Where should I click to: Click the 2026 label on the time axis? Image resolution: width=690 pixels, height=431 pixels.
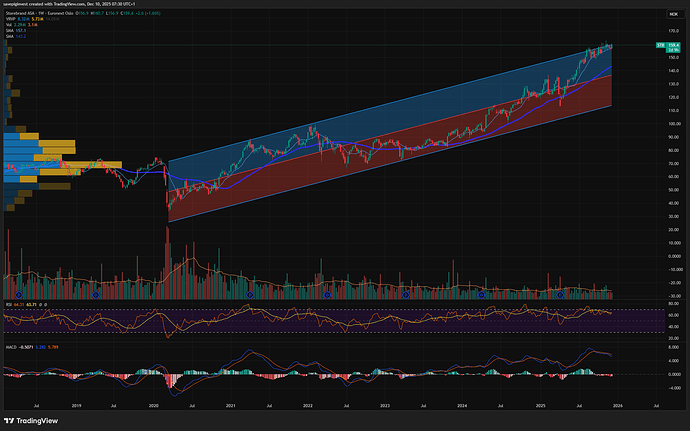tap(618, 407)
